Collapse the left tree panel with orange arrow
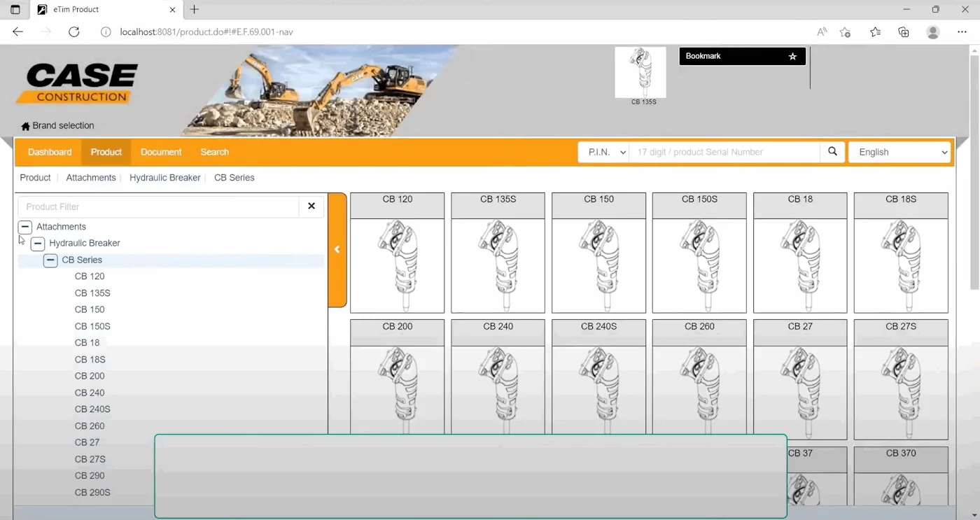The width and height of the screenshot is (980, 520). click(x=337, y=250)
